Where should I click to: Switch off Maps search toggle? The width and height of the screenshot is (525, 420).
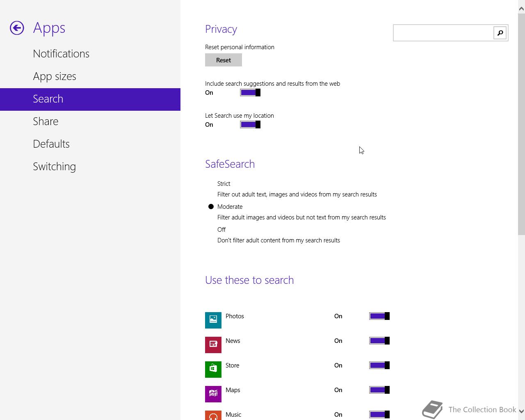tap(379, 390)
